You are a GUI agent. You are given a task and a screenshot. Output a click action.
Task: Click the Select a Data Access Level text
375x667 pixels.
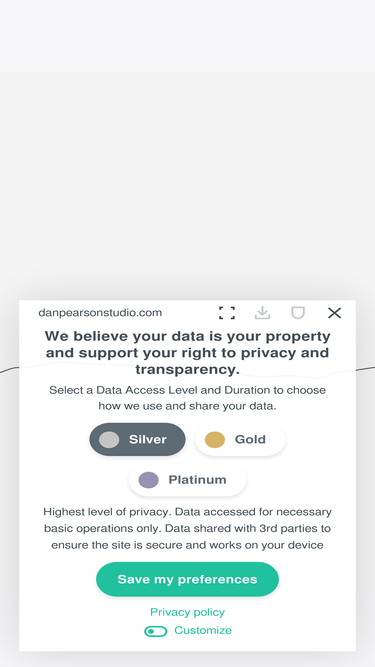coord(188,398)
